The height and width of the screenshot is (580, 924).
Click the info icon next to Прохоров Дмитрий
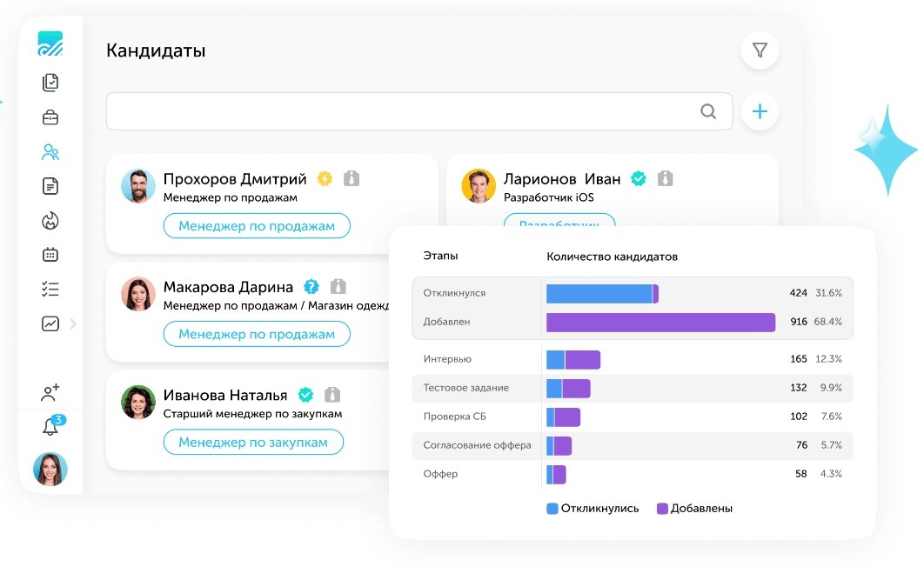point(352,177)
